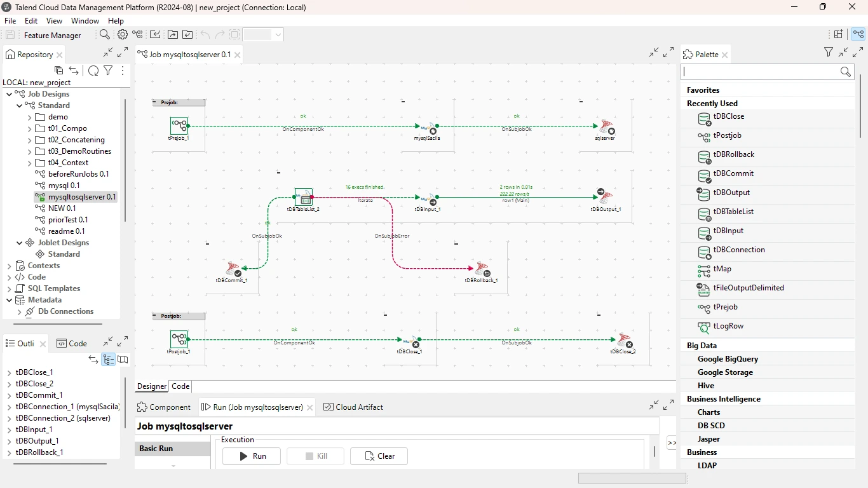Open the Help menu

point(116,21)
